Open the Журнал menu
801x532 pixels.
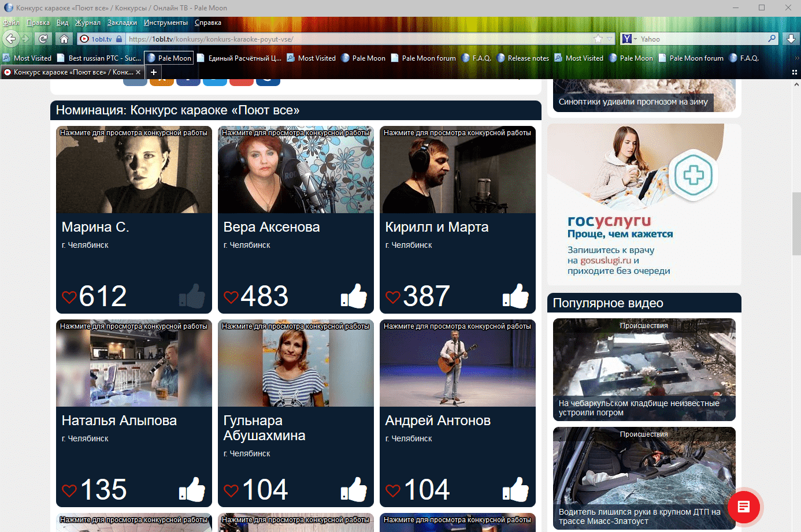click(x=88, y=23)
